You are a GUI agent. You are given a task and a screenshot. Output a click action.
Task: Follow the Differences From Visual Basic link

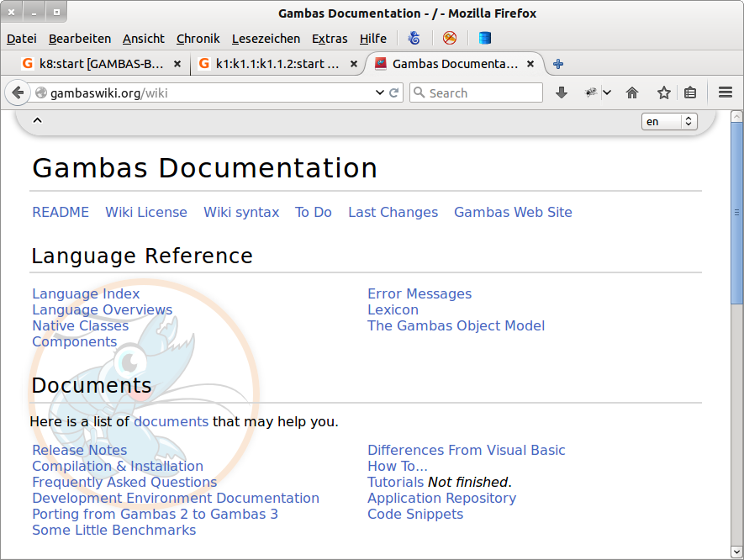click(466, 450)
